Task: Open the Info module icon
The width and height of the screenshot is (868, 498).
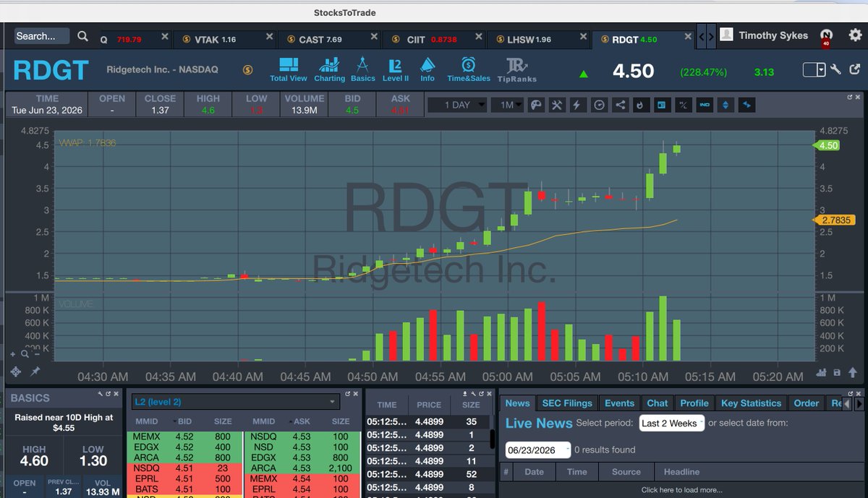Action: tap(427, 70)
